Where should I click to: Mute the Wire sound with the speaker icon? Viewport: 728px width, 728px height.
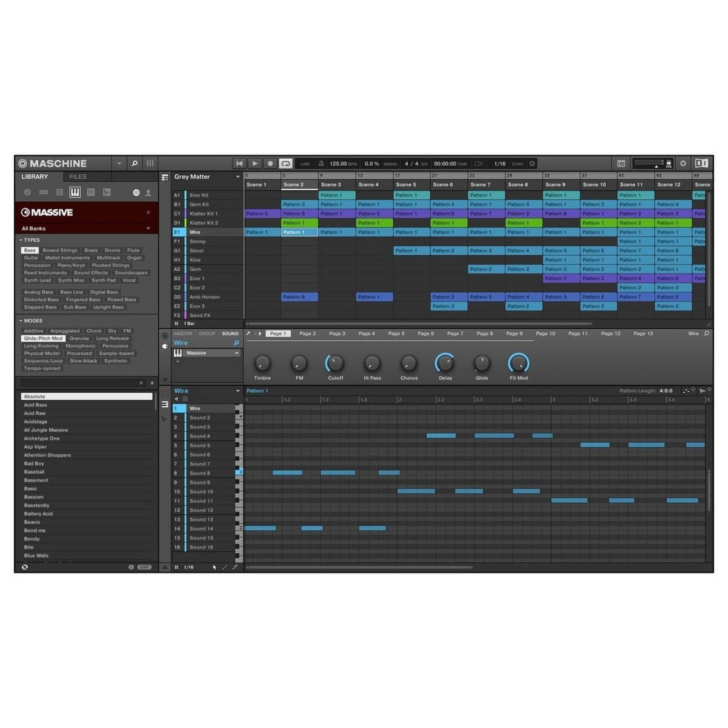(177, 399)
